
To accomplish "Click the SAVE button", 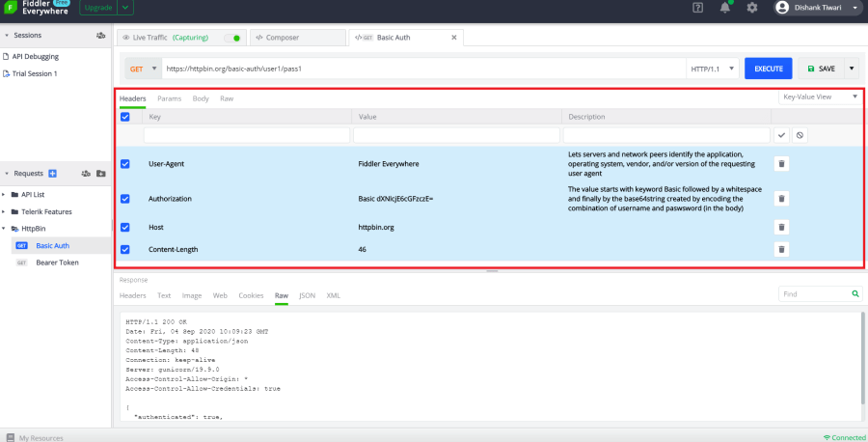I will (822, 69).
